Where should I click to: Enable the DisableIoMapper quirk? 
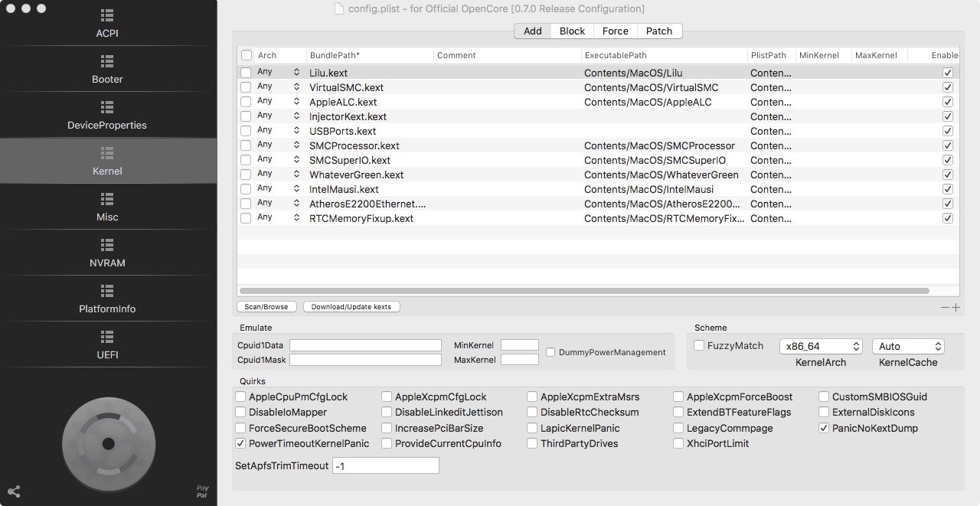241,412
